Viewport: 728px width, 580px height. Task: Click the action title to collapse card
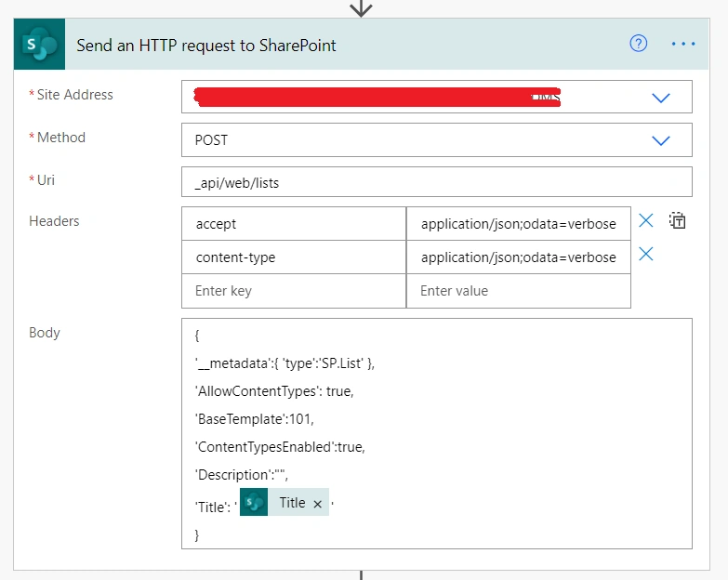coord(206,46)
